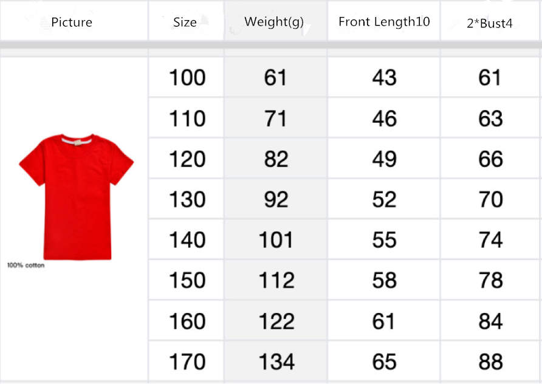
Task: Select size 110 cell
Action: [x=187, y=119]
